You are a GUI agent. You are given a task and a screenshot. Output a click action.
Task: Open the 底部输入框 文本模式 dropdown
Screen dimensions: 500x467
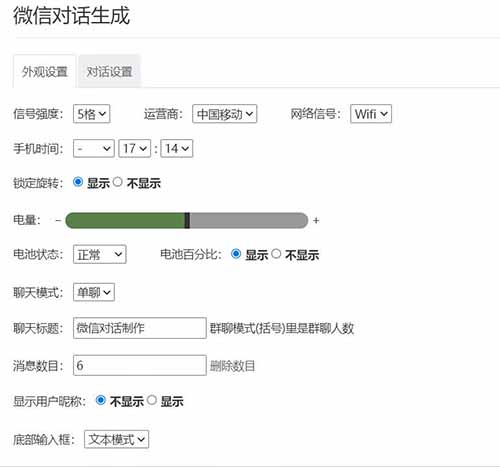click(117, 439)
